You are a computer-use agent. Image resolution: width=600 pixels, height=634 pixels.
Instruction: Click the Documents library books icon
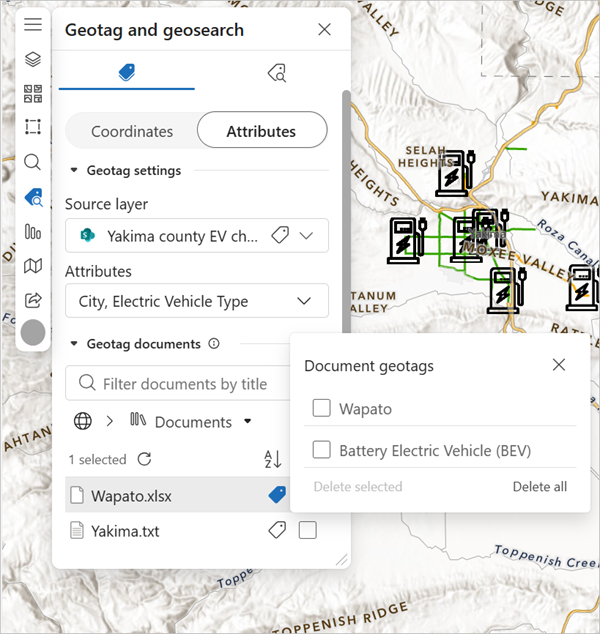coord(138,419)
